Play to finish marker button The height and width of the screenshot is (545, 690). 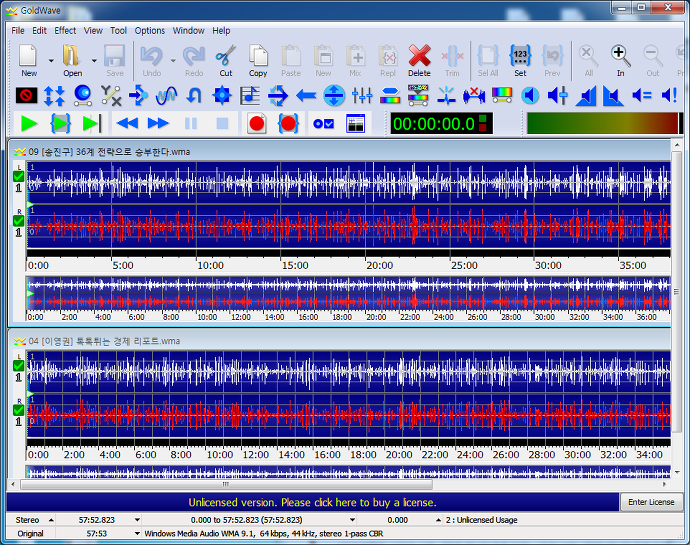tap(92, 124)
